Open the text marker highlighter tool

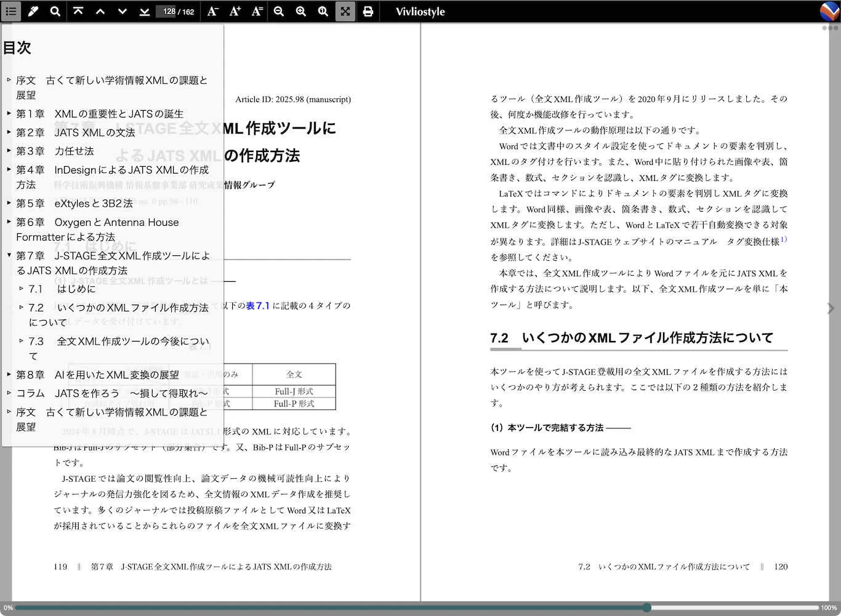[33, 11]
